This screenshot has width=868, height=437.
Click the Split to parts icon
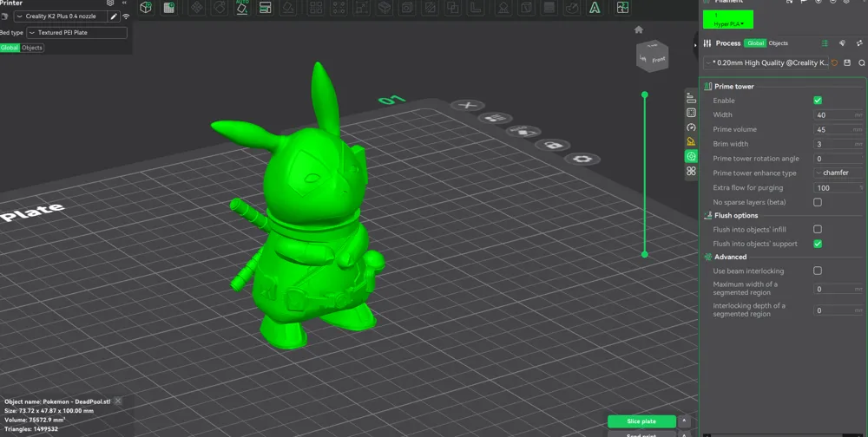339,7
